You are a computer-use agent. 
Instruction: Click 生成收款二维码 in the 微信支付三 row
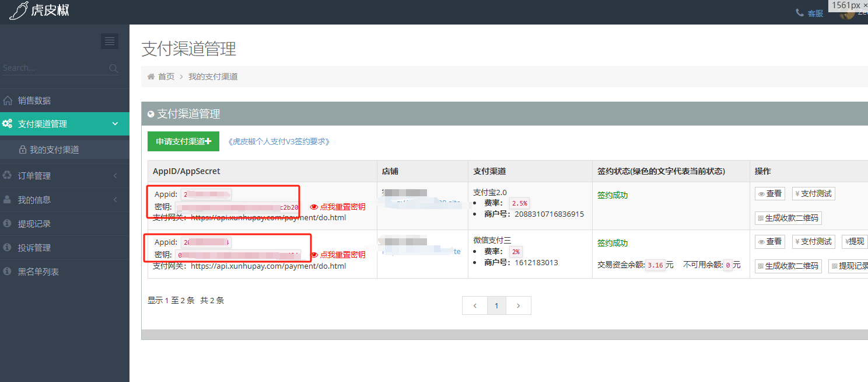click(x=788, y=266)
